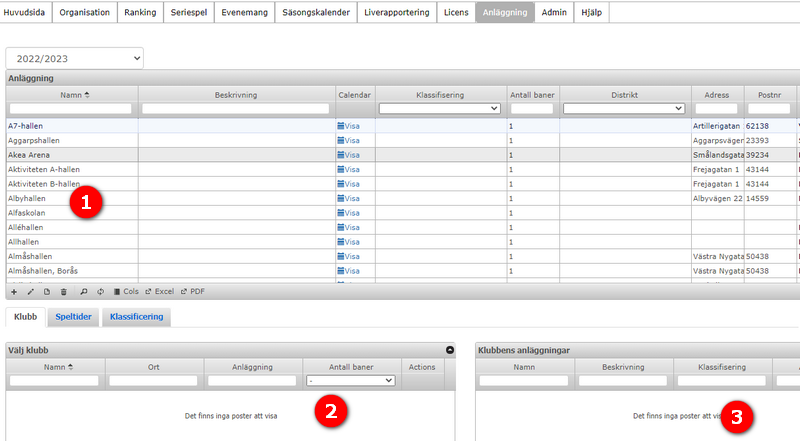Select the Anläggning menu tab
The image size is (800, 441).
505,12
